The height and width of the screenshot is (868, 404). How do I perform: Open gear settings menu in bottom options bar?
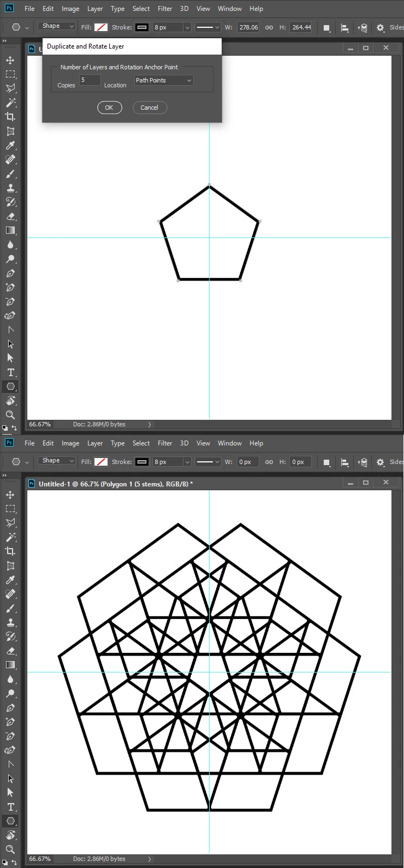coord(381,462)
